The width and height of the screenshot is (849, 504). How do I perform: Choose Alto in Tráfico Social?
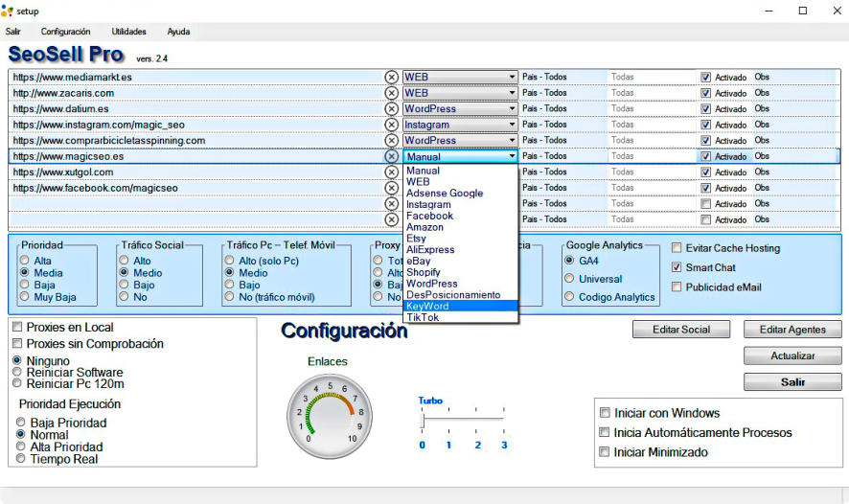click(124, 261)
